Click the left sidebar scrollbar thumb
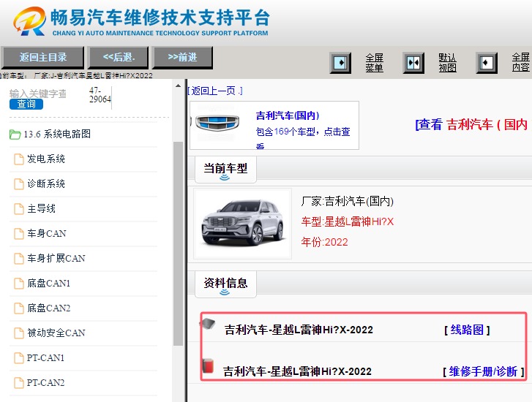This screenshot has height=402, width=532. [x=178, y=243]
